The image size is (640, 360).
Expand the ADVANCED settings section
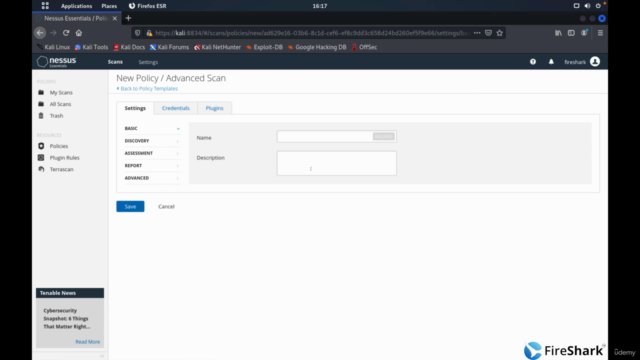point(152,178)
